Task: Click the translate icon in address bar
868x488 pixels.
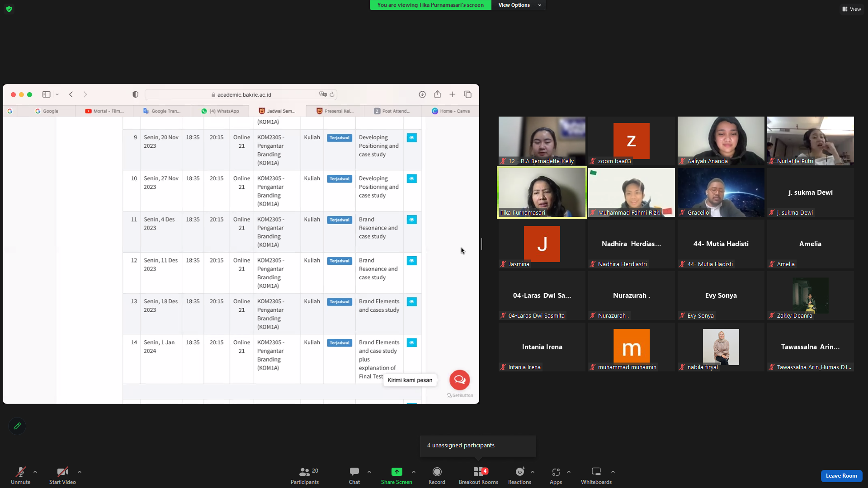Action: 323,94
